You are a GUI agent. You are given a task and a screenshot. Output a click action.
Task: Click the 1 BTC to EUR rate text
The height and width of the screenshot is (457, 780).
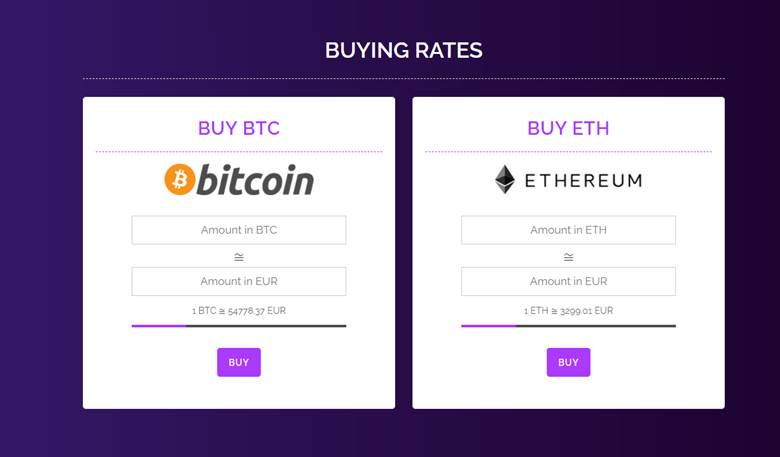tap(239, 311)
